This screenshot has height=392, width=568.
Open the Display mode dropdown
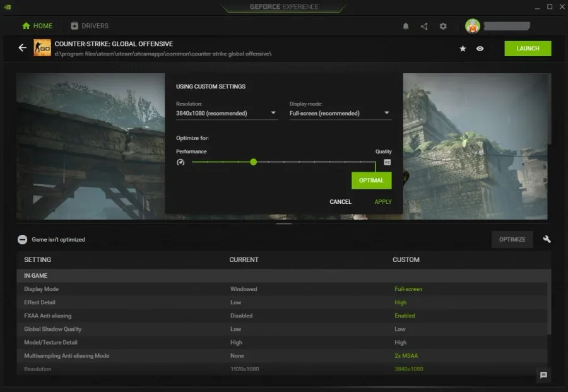tap(340, 114)
